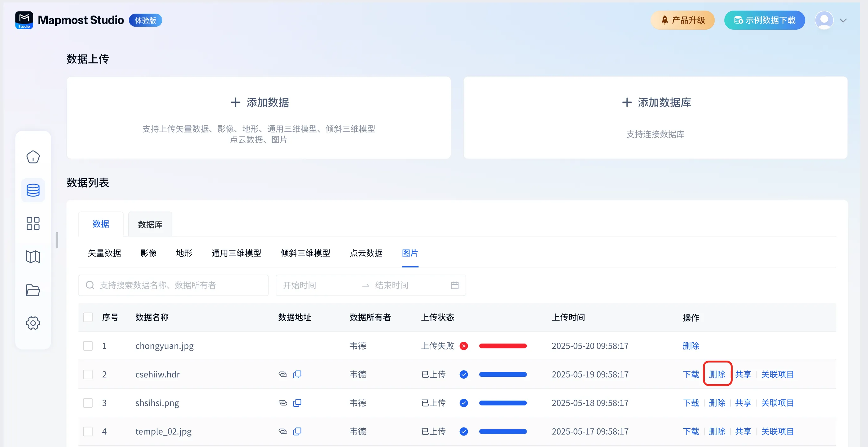Click copy address icon for temple_02.jpg

(297, 432)
